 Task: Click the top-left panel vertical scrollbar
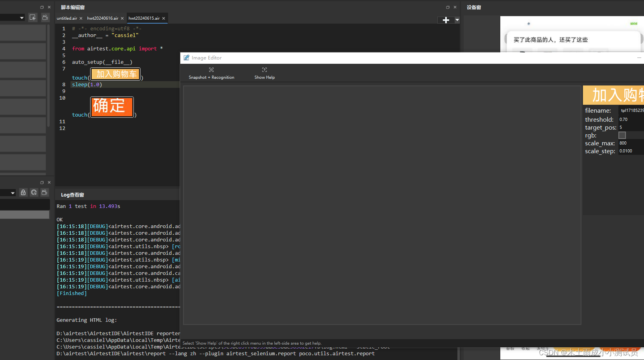[x=48, y=75]
